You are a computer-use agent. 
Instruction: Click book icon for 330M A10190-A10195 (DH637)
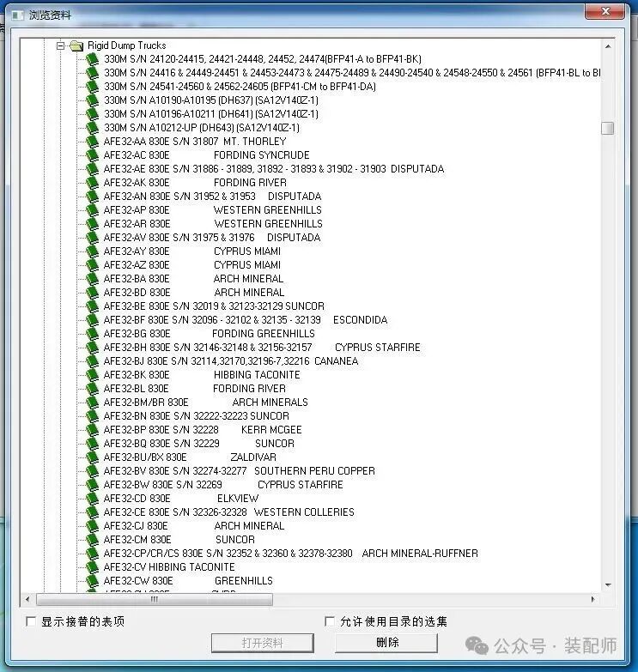point(92,100)
